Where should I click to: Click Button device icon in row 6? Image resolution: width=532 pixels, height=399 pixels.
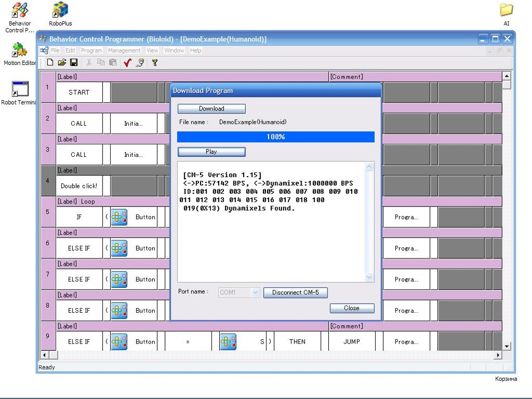(119, 248)
